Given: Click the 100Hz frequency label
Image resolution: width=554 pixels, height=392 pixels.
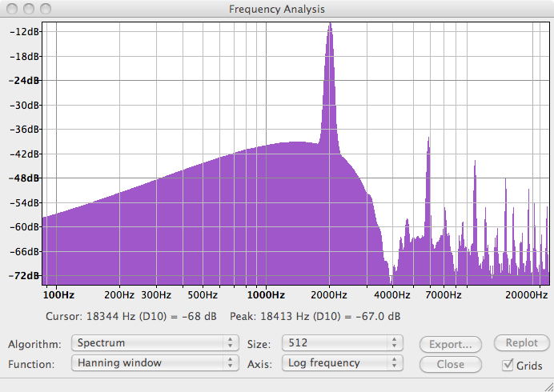Looking at the screenshot, I should tap(58, 295).
